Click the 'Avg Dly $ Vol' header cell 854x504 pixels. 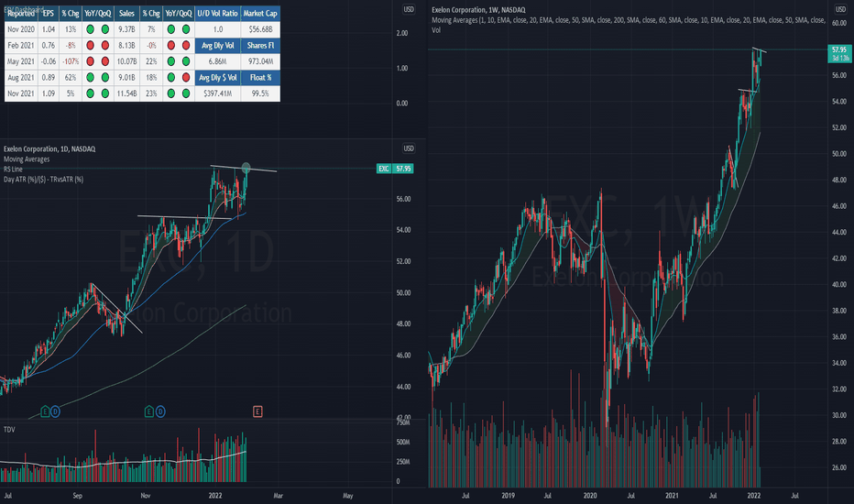(x=218, y=77)
